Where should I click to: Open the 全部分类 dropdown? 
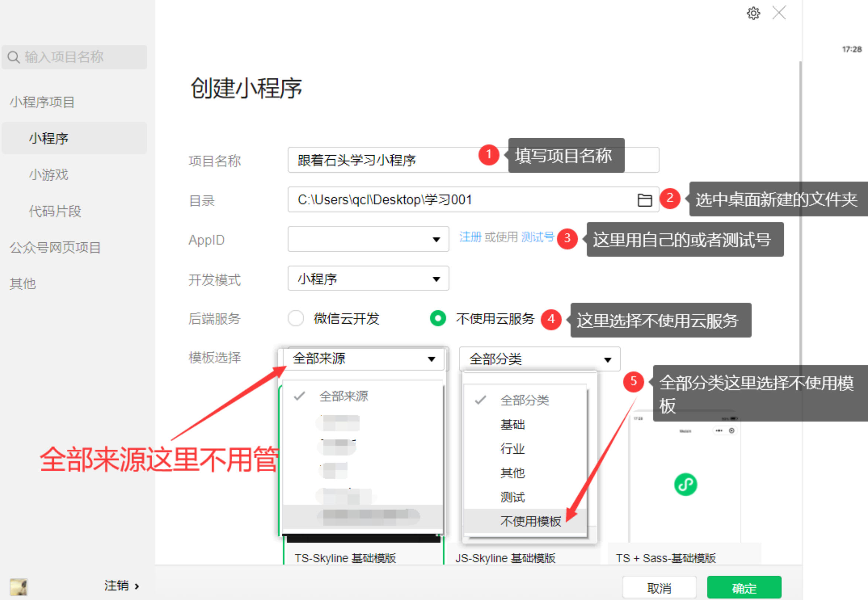pos(539,359)
